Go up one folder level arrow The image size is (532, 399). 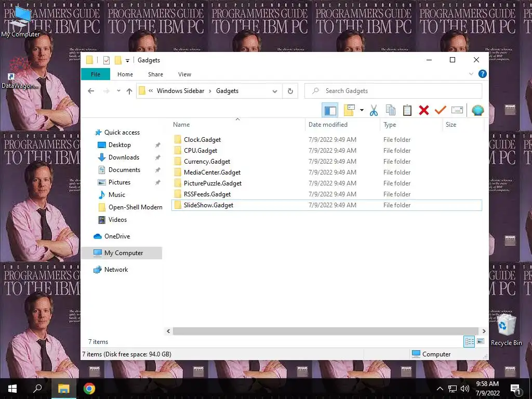[129, 91]
